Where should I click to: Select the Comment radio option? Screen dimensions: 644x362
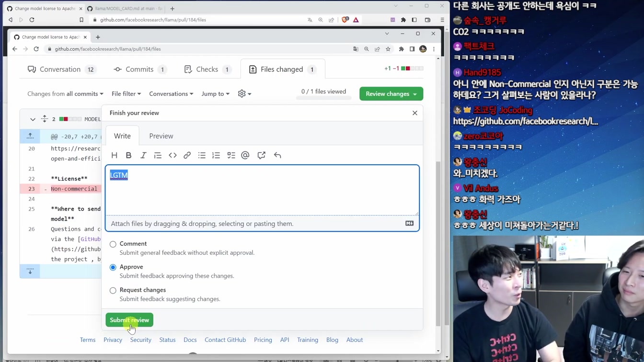pyautogui.click(x=113, y=244)
